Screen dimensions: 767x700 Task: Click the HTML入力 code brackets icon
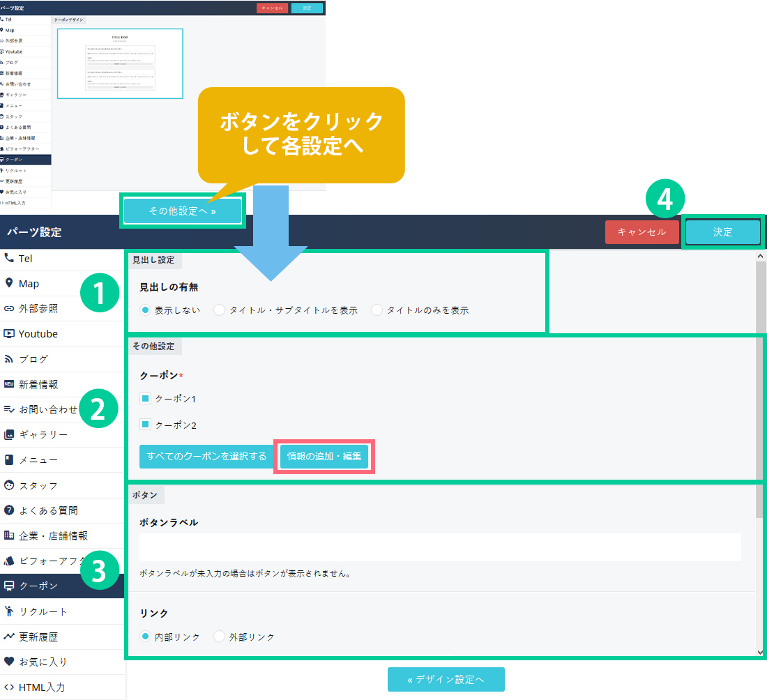tap(9, 687)
